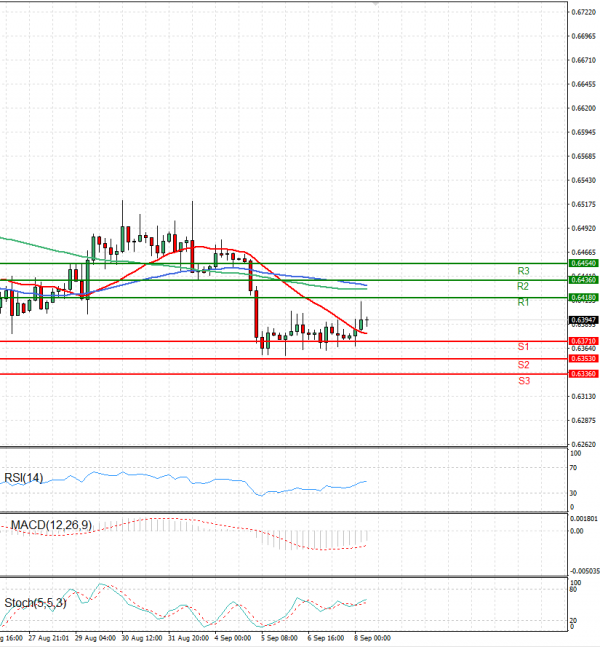This screenshot has height=647, width=600.
Task: Select the 0.64540 green price tag
Action: point(583,263)
